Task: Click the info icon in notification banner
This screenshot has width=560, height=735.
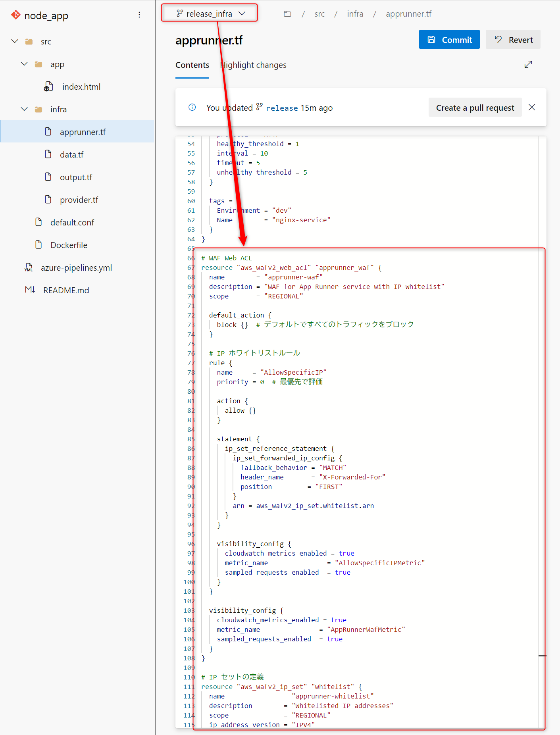Action: [192, 107]
